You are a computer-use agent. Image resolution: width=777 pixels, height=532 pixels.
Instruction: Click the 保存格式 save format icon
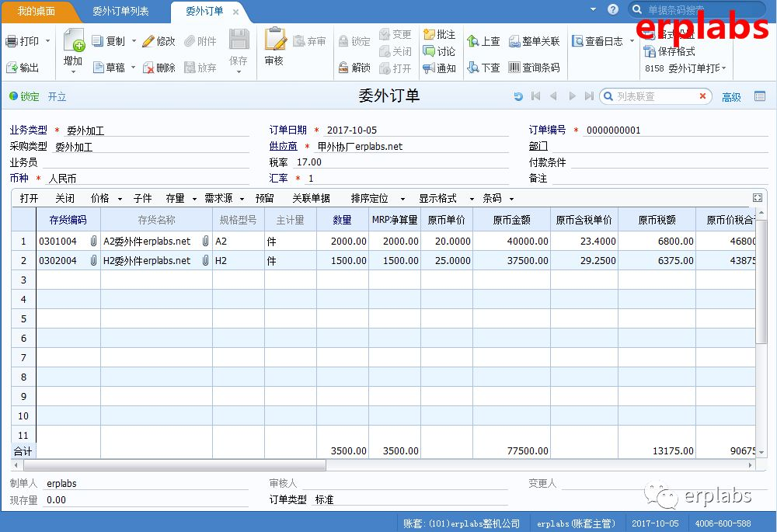pos(649,51)
